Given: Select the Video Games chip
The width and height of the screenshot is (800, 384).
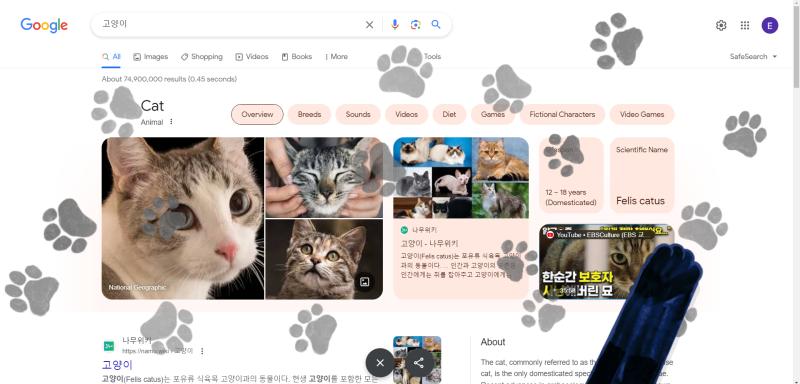Looking at the screenshot, I should coord(642,114).
